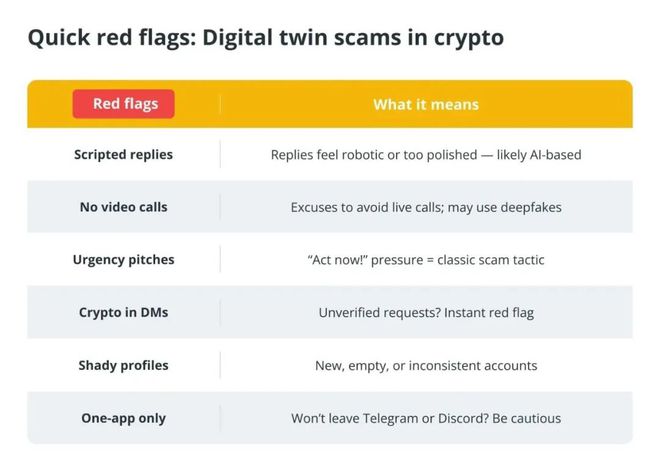Viewport: 660px width, 459px height.
Task: Click the 'likely AI-based' phrase in first row
Action: click(x=539, y=155)
